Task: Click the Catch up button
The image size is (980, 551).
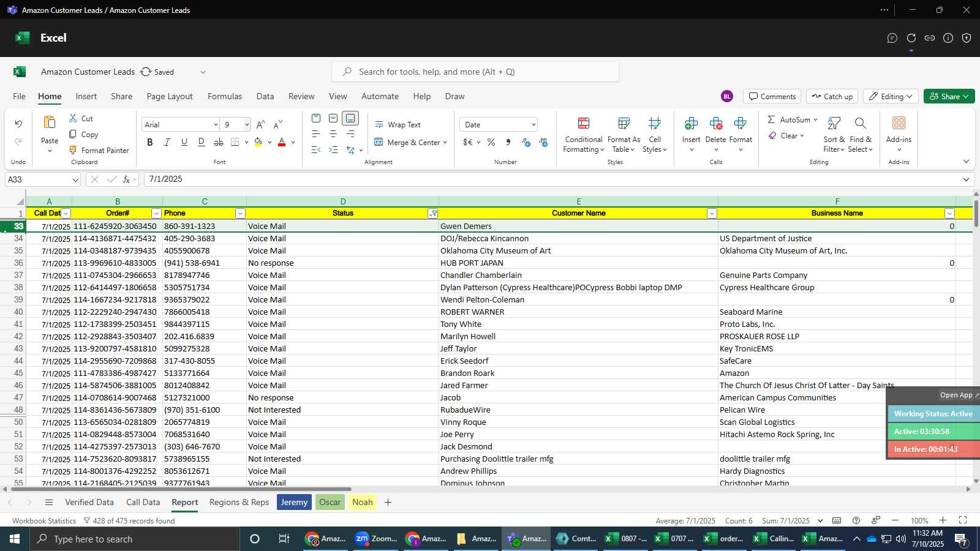Action: 832,96
